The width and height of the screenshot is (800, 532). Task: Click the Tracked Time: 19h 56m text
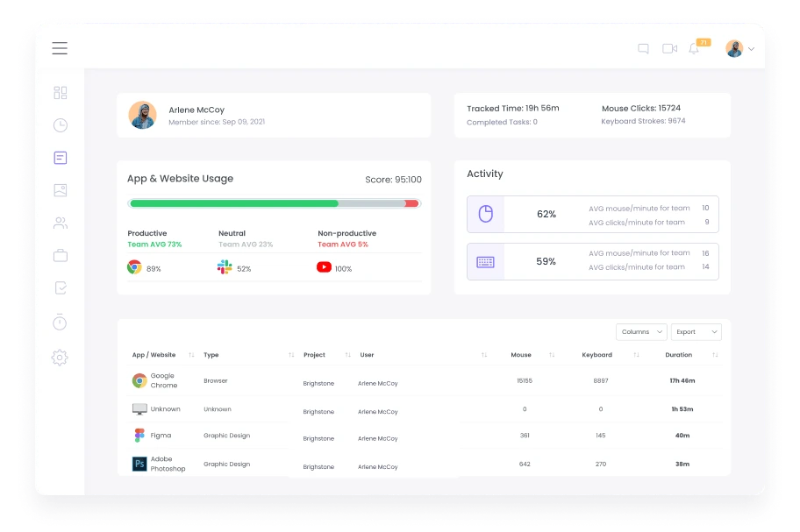[513, 108]
